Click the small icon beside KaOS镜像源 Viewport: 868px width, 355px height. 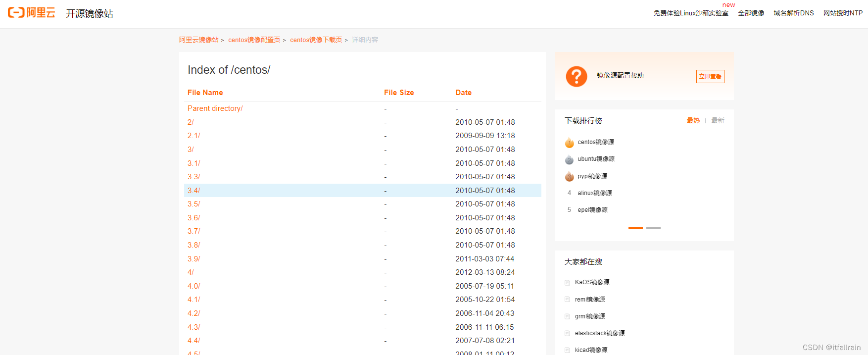[567, 283]
